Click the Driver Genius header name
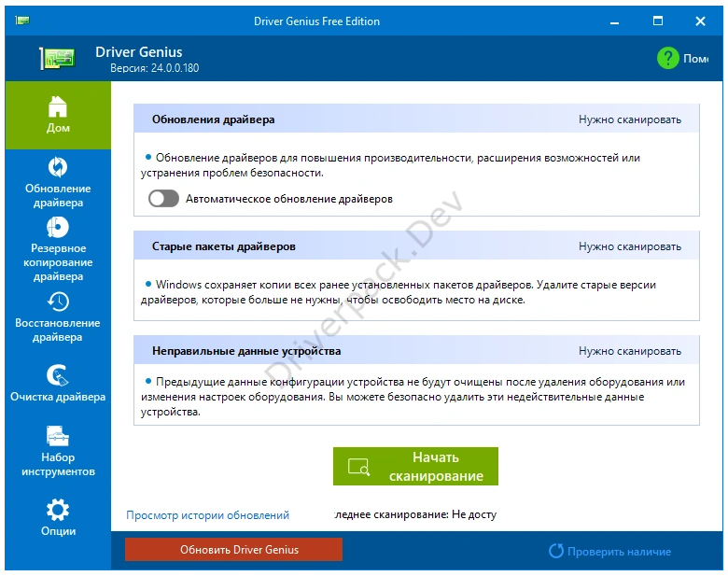Screen dimensions: 728x576 pyautogui.click(x=139, y=52)
